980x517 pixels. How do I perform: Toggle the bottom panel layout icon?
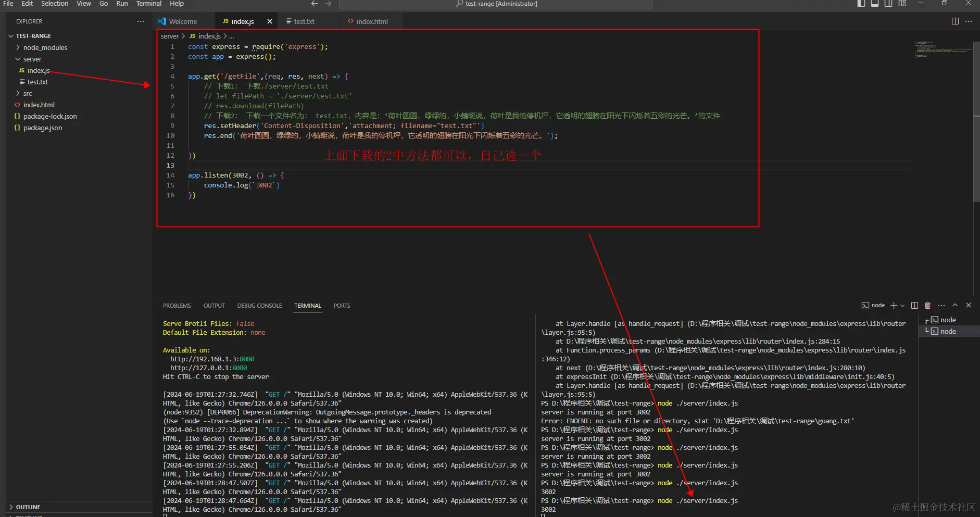(875, 3)
